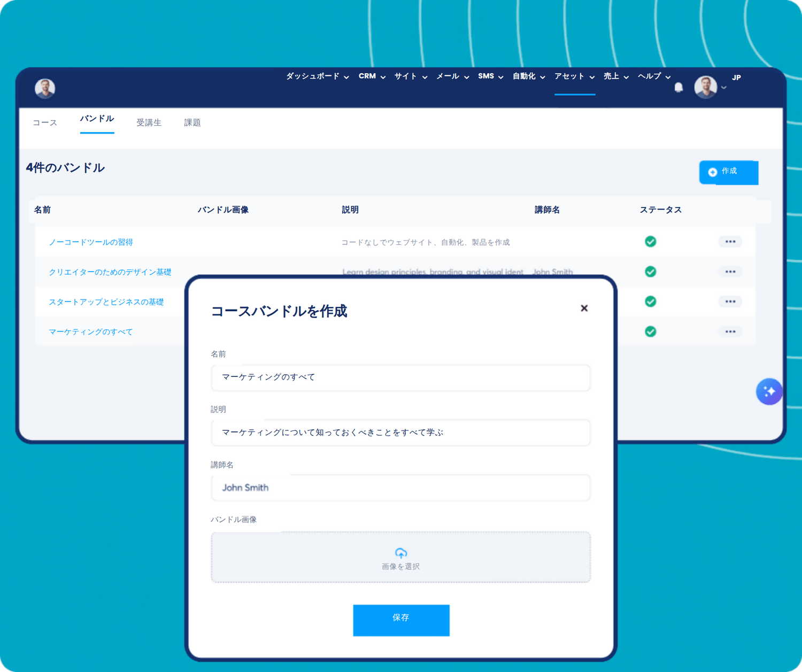Click status checkmark of ノーコードツールの習得
The width and height of the screenshot is (802, 672).
coord(650,242)
